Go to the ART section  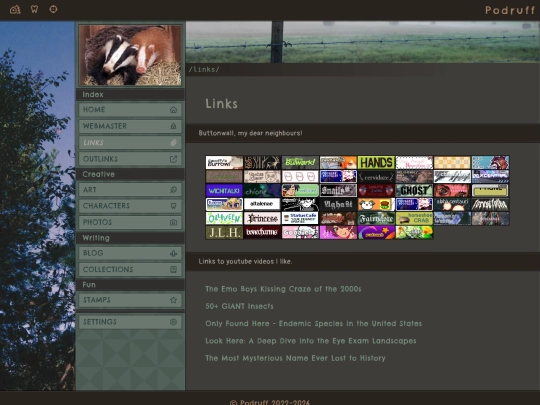coord(130,190)
